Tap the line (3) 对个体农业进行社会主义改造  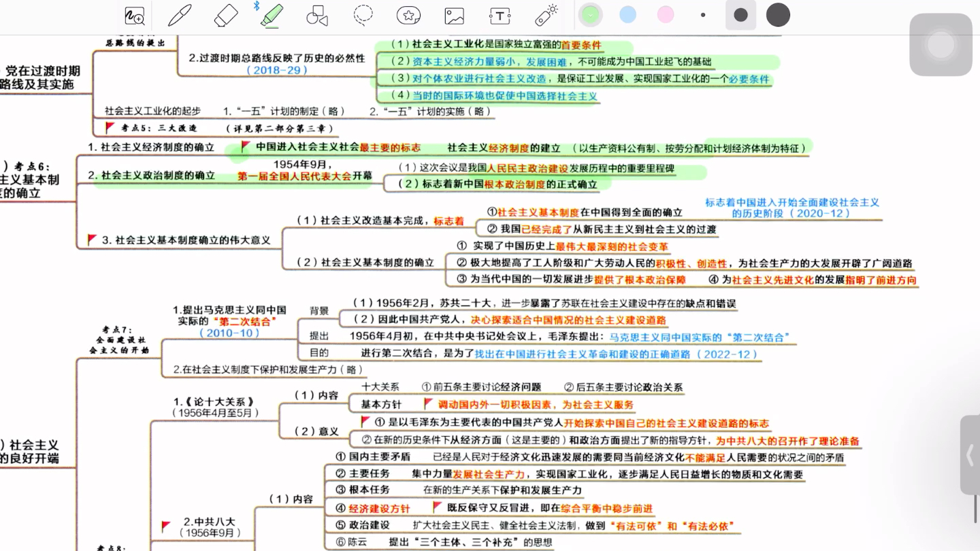click(x=580, y=79)
